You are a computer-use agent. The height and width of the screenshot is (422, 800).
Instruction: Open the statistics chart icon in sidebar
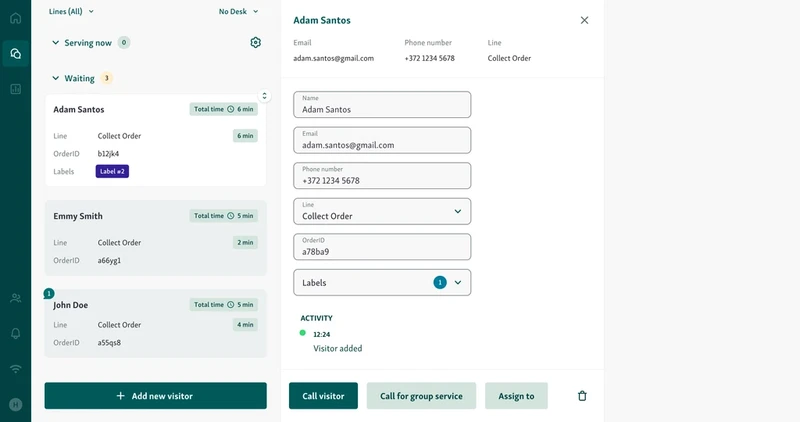[15, 89]
